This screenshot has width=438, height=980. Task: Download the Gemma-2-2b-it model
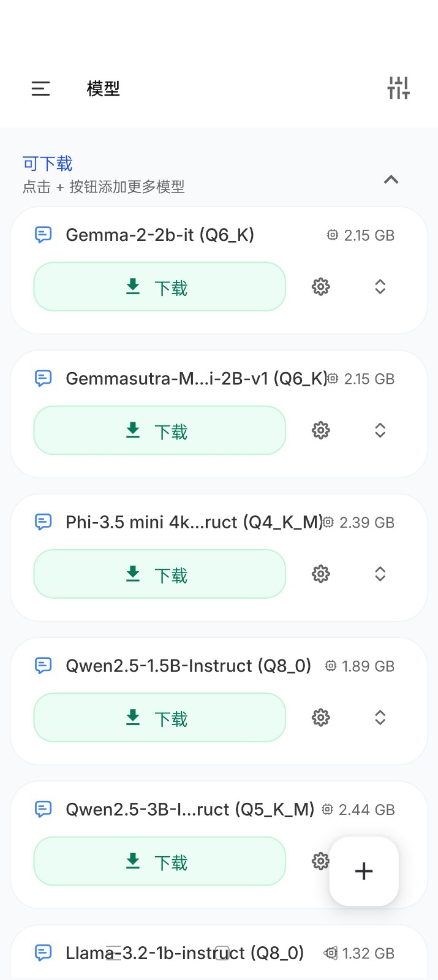coord(159,286)
